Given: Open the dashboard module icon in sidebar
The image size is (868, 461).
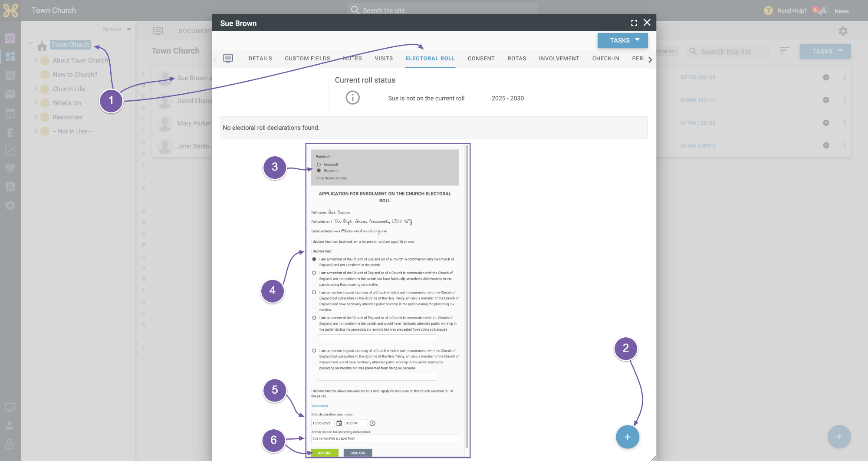Looking at the screenshot, I should coord(10,56).
